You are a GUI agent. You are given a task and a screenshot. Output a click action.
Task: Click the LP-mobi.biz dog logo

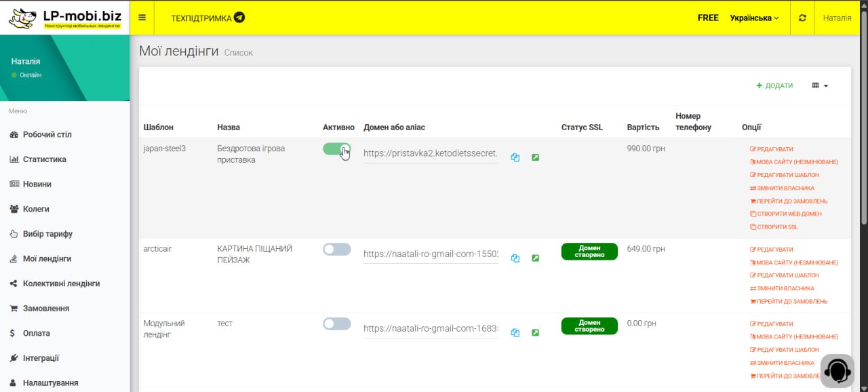point(23,18)
